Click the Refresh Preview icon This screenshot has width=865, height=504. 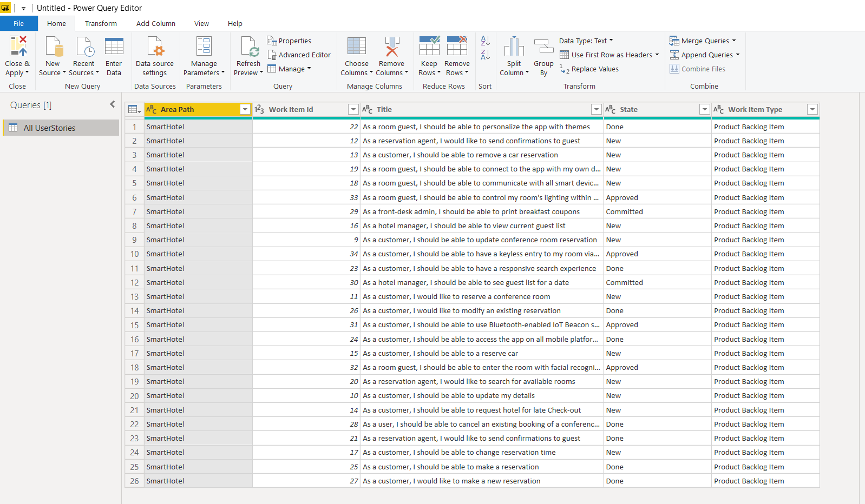pyautogui.click(x=248, y=47)
